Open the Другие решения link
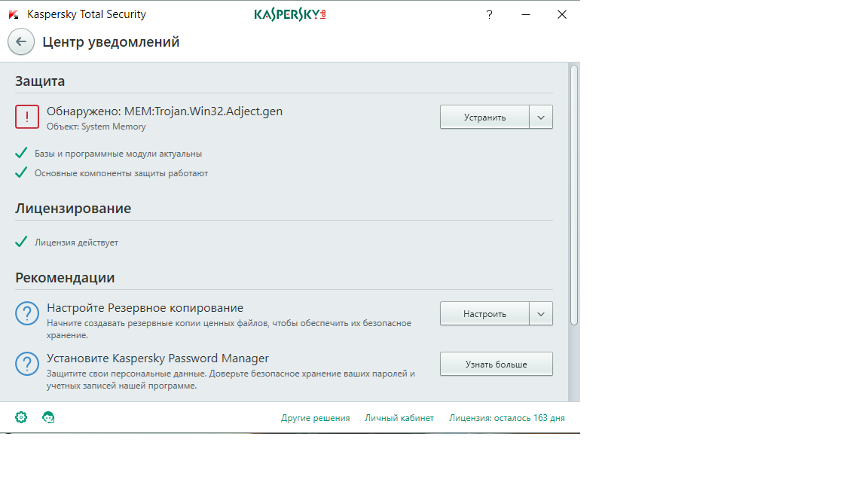Image resolution: width=868 pixels, height=488 pixels. 316,418
